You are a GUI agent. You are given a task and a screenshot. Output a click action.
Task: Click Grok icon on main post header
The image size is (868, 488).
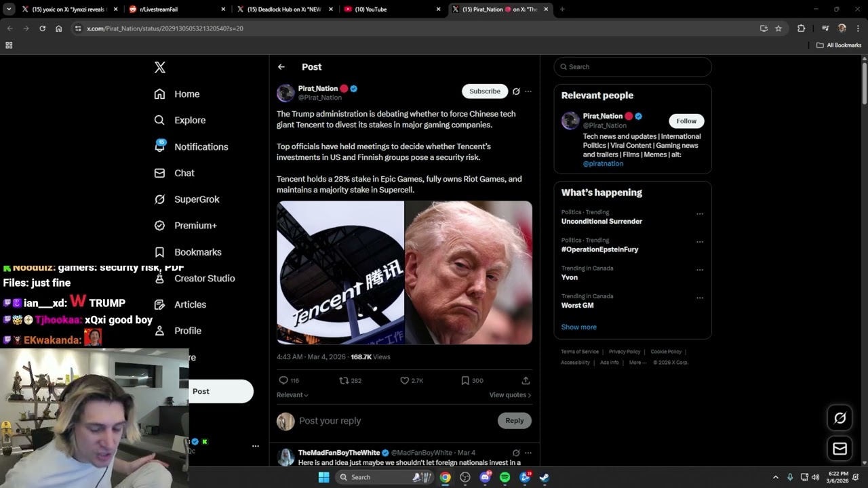coord(516,91)
